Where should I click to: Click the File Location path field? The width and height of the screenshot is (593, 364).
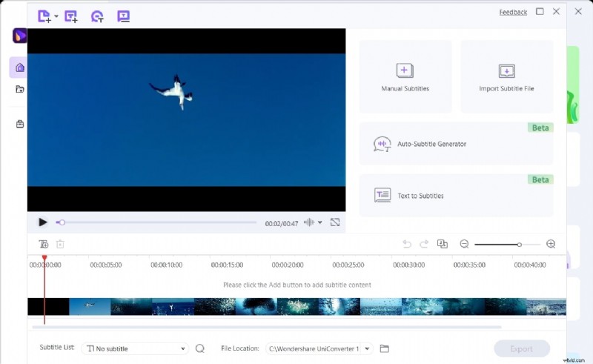pos(314,348)
